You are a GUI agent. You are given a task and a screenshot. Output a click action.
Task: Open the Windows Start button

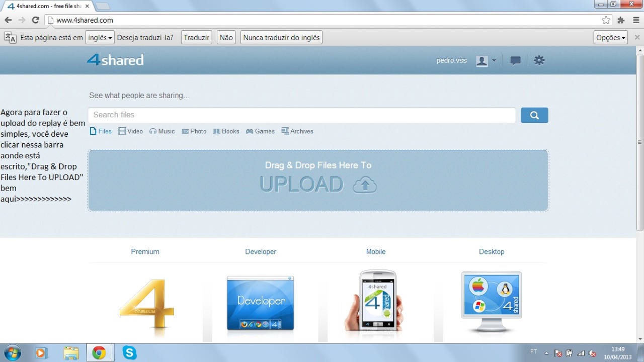point(12,353)
